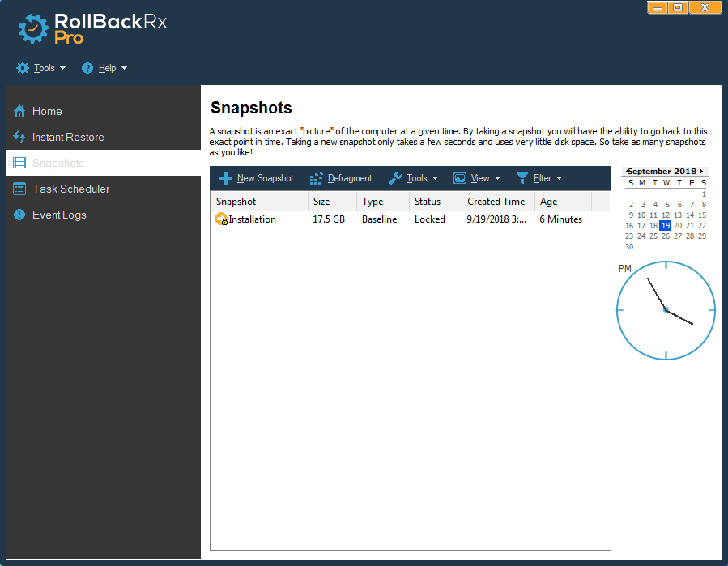Sort by the Status column header
The image size is (728, 566).
tap(436, 202)
